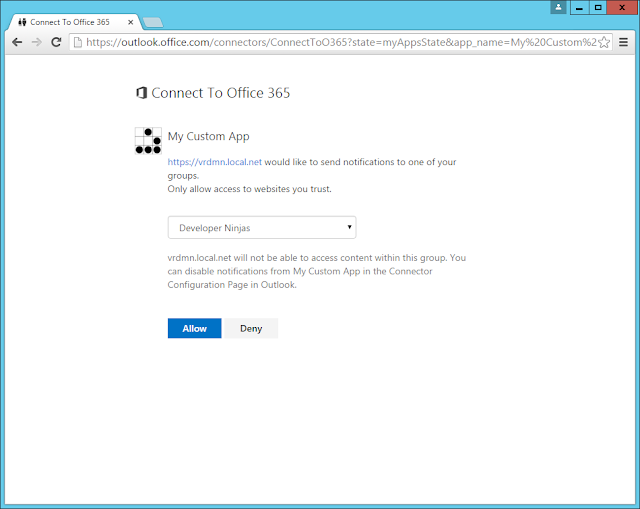Image resolution: width=640 pixels, height=509 pixels.
Task: Expand the Developer Ninjas group dropdown
Action: pos(262,227)
